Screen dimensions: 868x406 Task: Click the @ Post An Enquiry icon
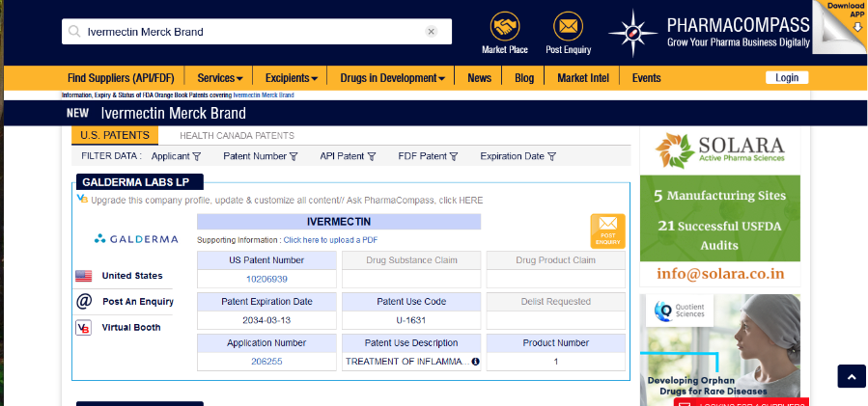[x=84, y=302]
